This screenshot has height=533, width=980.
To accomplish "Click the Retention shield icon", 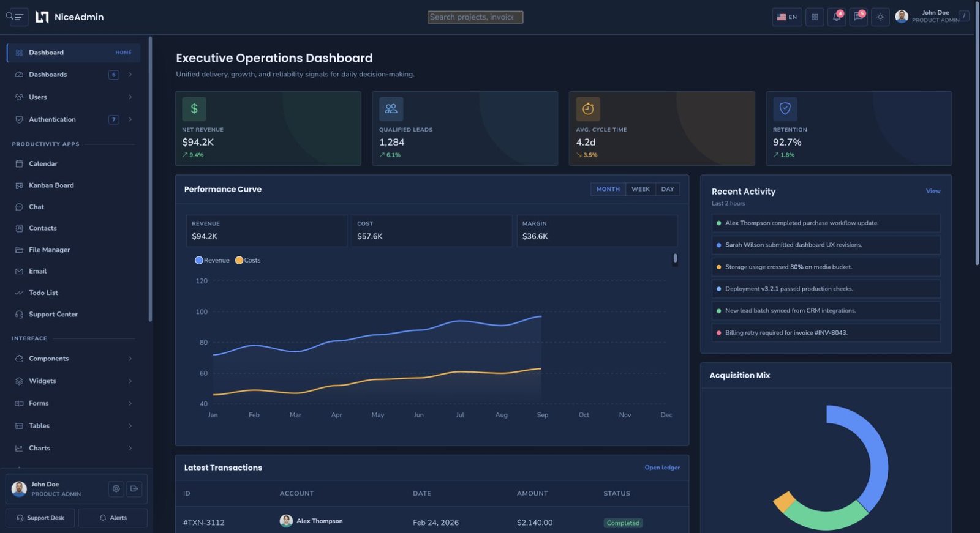I will (x=785, y=109).
